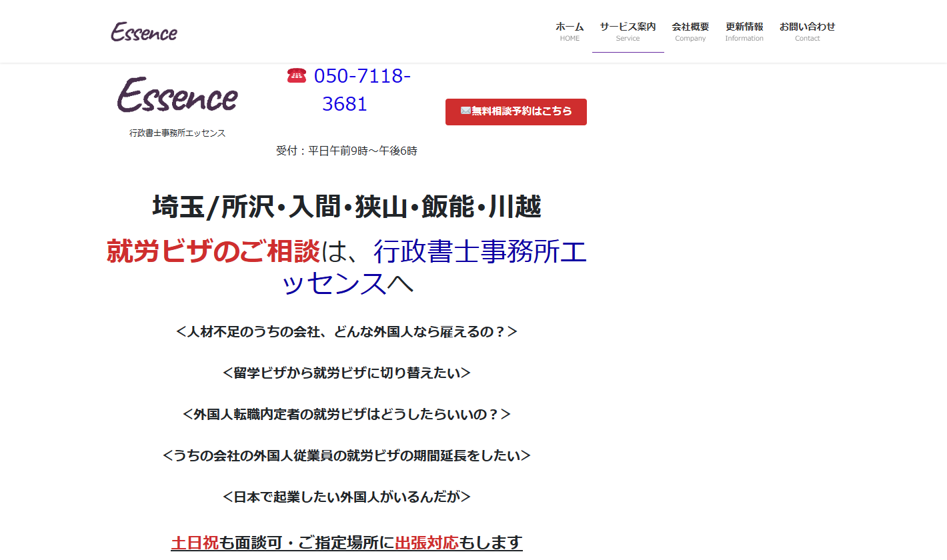Click the 無料相談予約はこちら button
Viewport: 947px width, 560px height.
point(516,111)
